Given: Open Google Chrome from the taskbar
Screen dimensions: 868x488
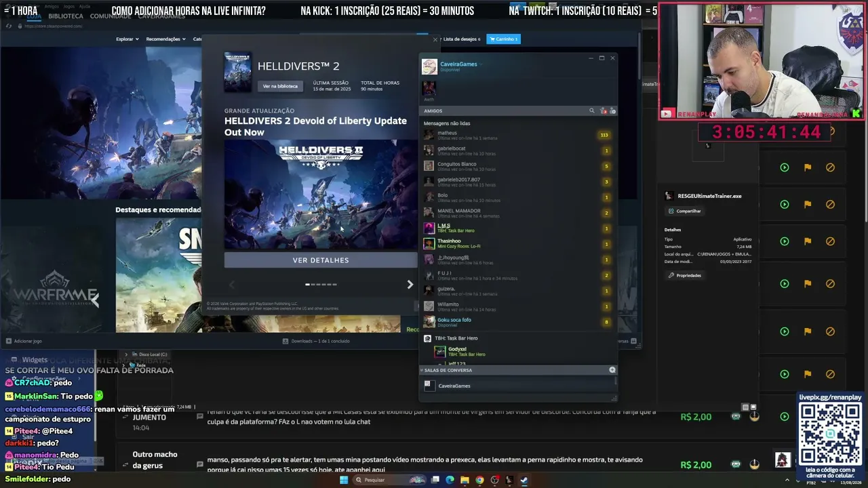Looking at the screenshot, I should [x=479, y=480].
